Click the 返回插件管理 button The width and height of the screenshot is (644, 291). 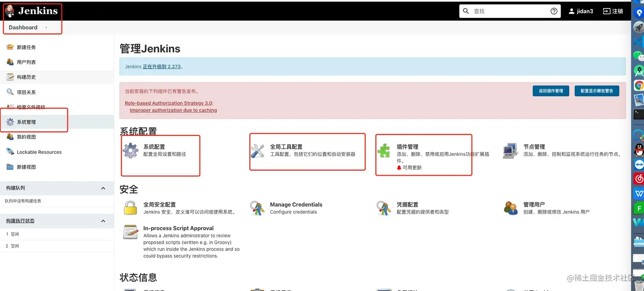pyautogui.click(x=551, y=91)
